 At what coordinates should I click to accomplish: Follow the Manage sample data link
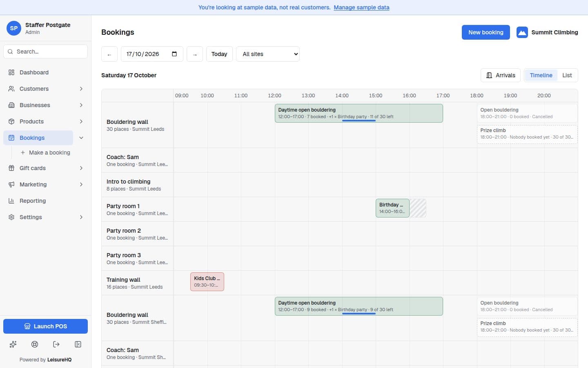point(361,7)
